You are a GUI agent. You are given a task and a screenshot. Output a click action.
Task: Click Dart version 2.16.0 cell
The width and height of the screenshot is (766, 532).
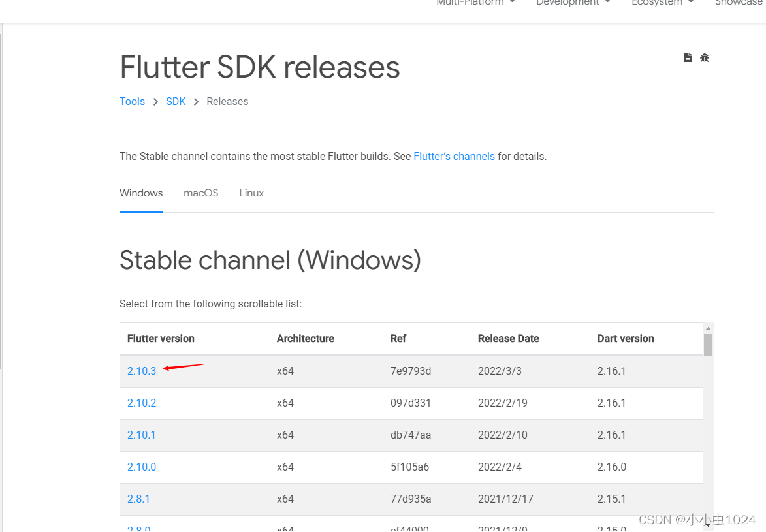[612, 467]
